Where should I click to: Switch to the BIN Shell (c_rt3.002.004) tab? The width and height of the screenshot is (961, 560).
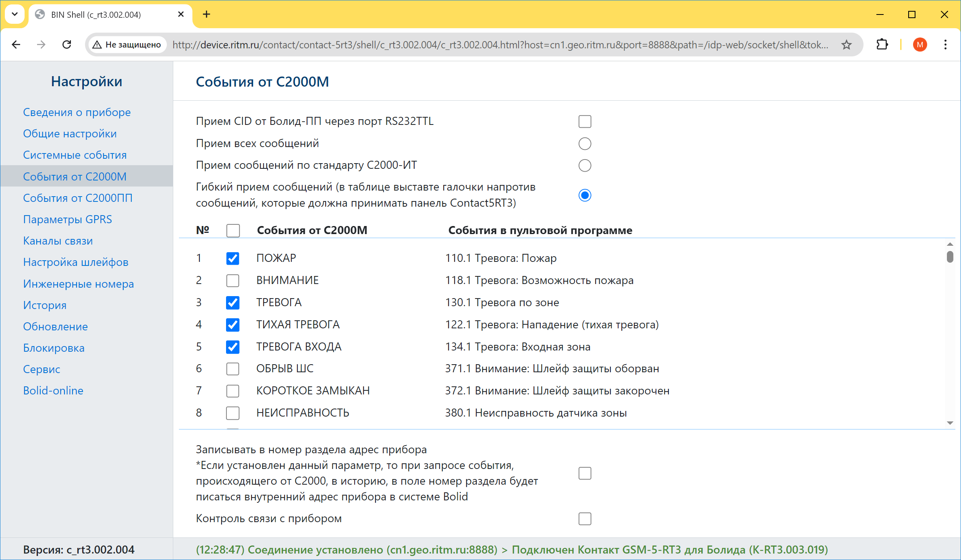coord(111,15)
